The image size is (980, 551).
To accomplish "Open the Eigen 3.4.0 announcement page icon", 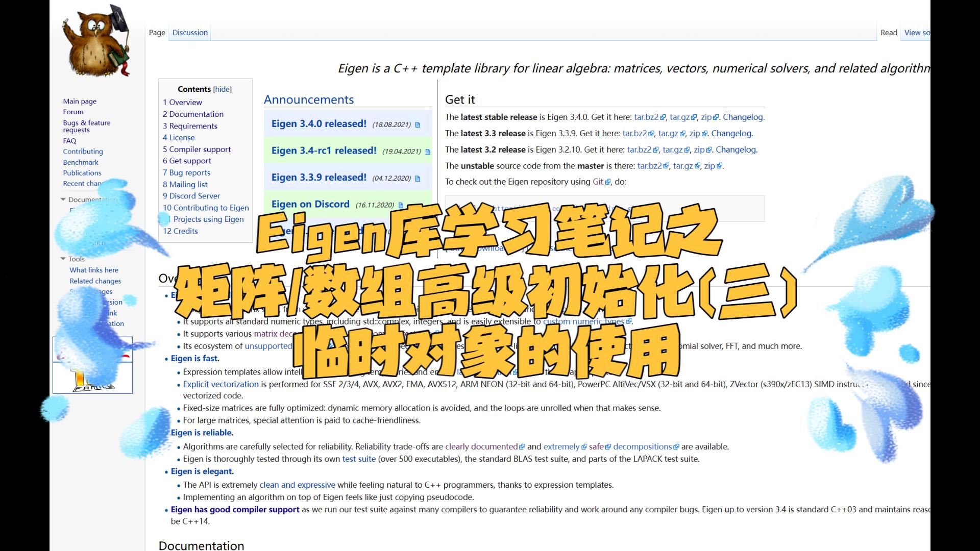I will click(x=418, y=125).
